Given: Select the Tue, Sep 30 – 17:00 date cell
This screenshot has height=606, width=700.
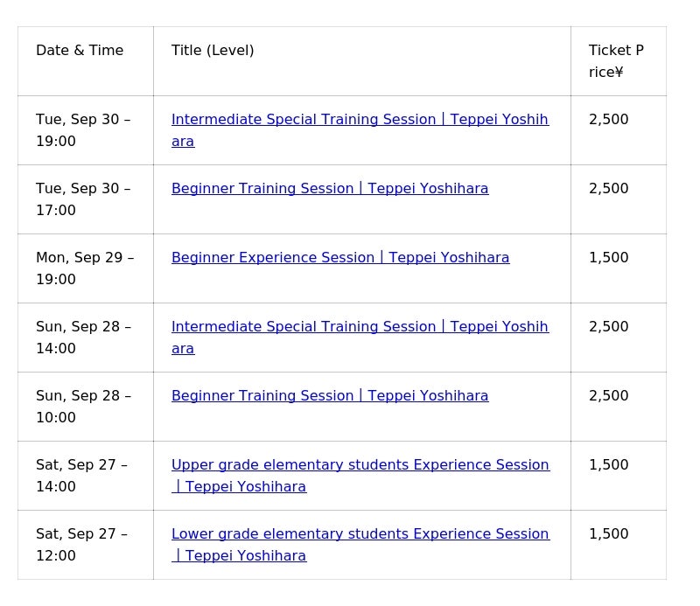Looking at the screenshot, I should coord(83,199).
